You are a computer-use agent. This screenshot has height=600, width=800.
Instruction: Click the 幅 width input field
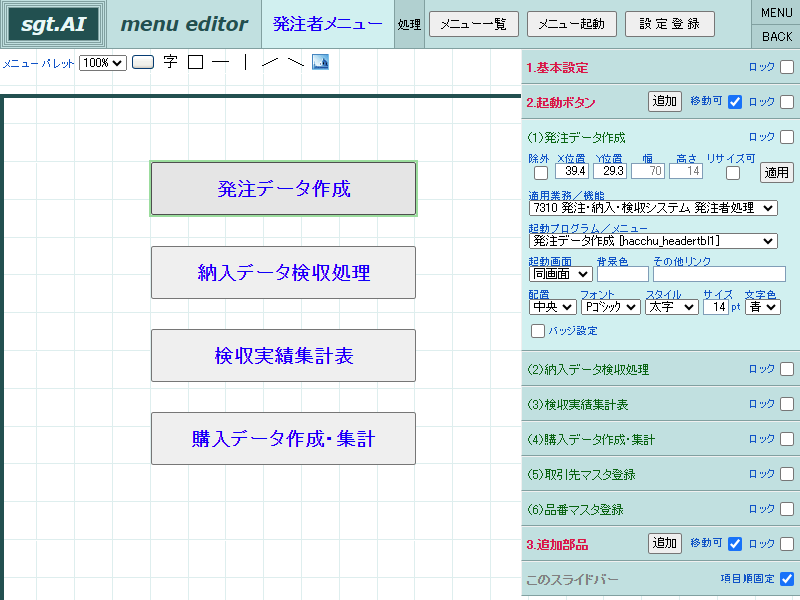click(x=648, y=171)
